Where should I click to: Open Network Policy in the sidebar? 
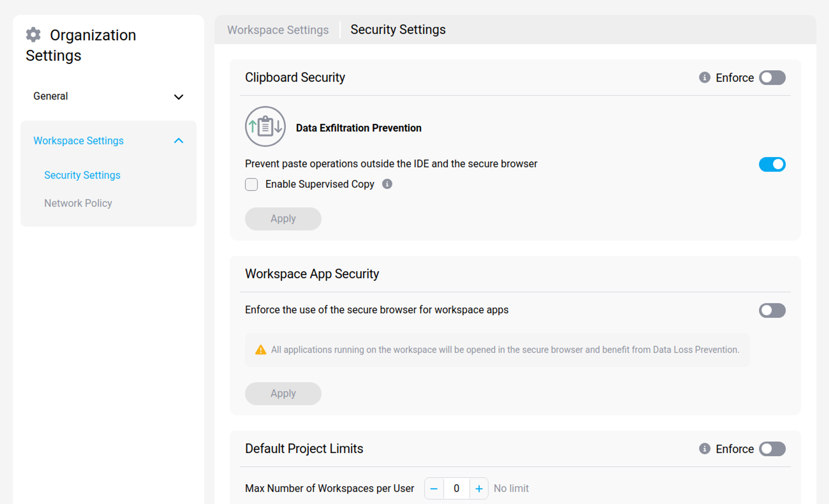click(x=78, y=203)
